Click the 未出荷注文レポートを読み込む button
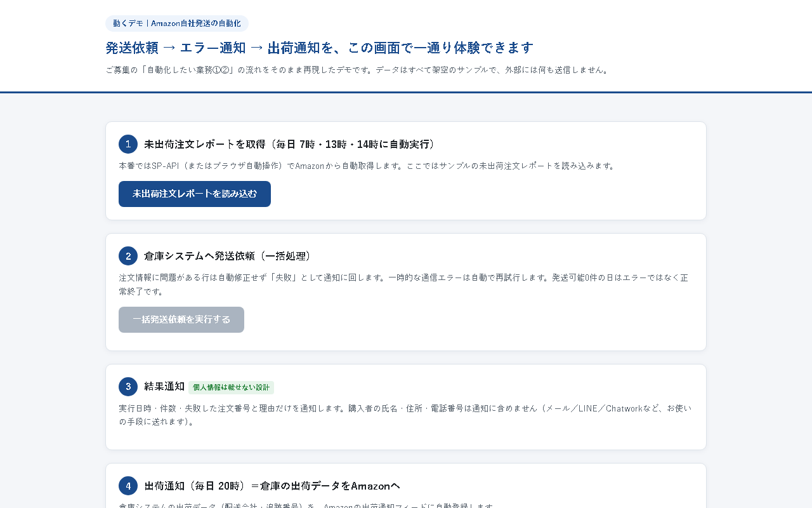This screenshot has width=812, height=508. tap(195, 194)
